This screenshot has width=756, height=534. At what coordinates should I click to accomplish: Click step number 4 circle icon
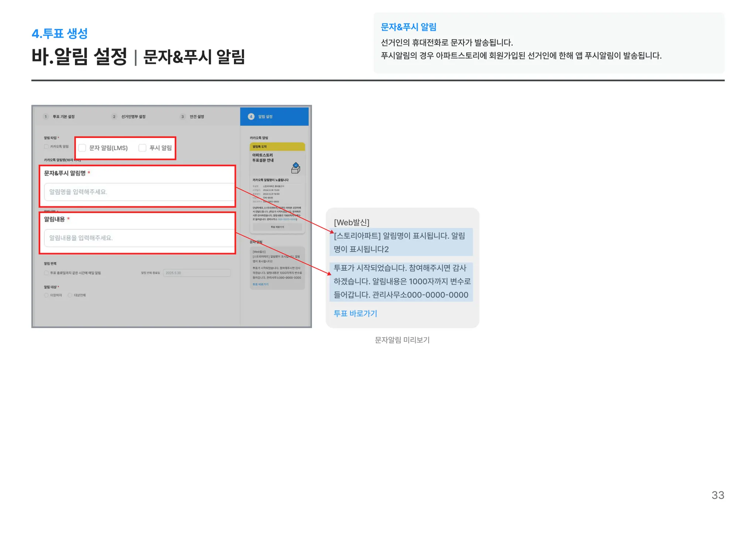coord(251,117)
